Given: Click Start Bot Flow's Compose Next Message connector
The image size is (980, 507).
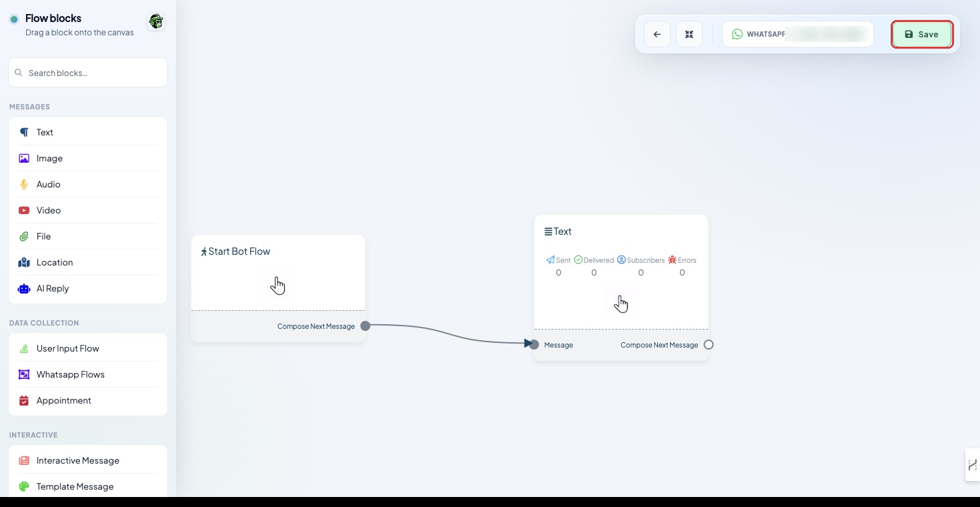Looking at the screenshot, I should (x=365, y=326).
